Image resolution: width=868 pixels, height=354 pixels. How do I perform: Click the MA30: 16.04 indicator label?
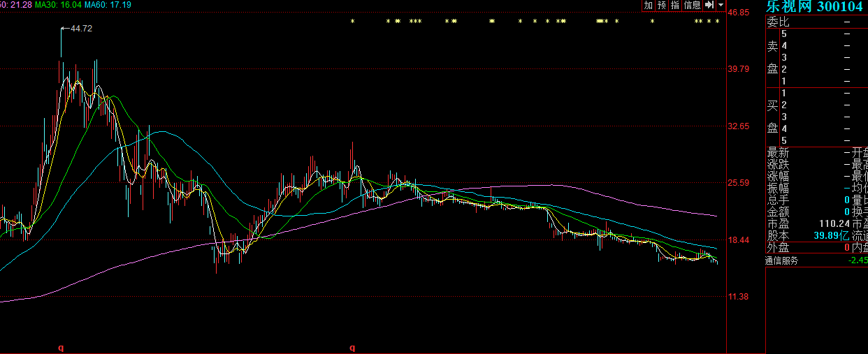[59, 5]
